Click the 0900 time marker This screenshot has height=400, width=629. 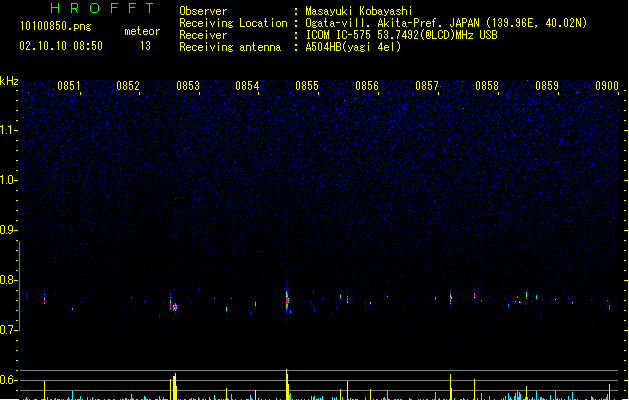pos(607,86)
